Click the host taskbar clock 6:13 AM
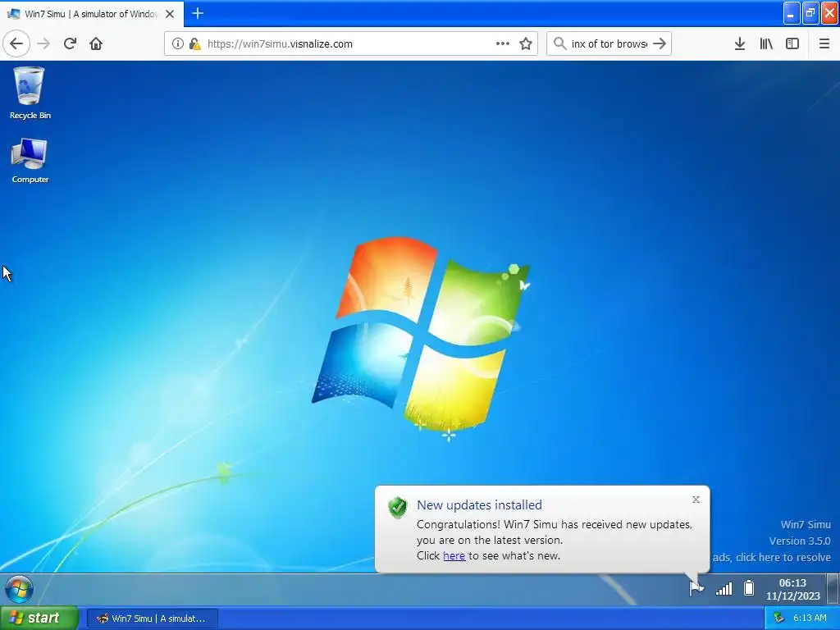 point(810,619)
